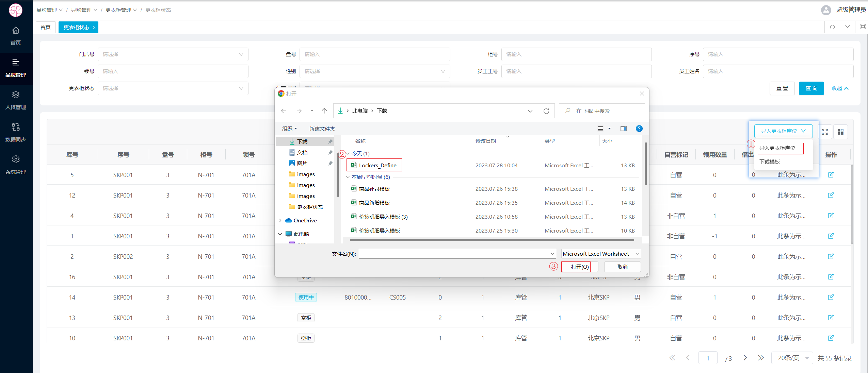
Task: Open the 导入更衣柜库位 dropdown button
Action: point(783,131)
